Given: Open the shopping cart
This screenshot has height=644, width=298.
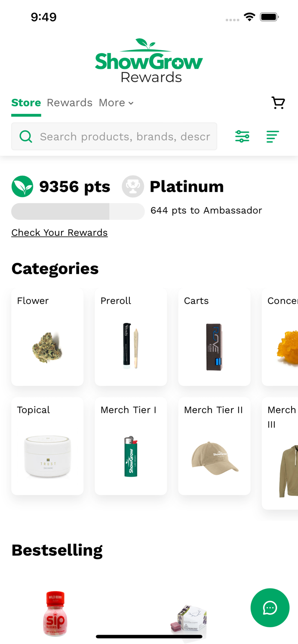Looking at the screenshot, I should click(278, 103).
